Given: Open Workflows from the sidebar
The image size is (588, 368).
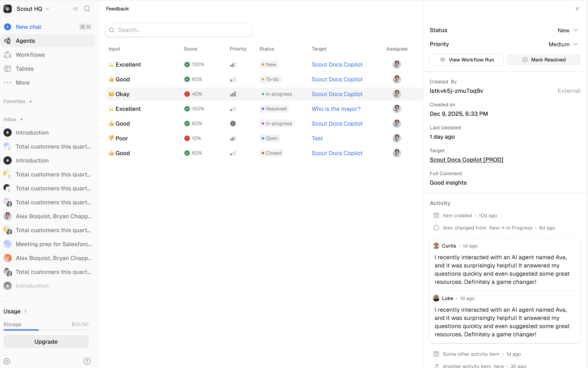Looking at the screenshot, I should (30, 54).
